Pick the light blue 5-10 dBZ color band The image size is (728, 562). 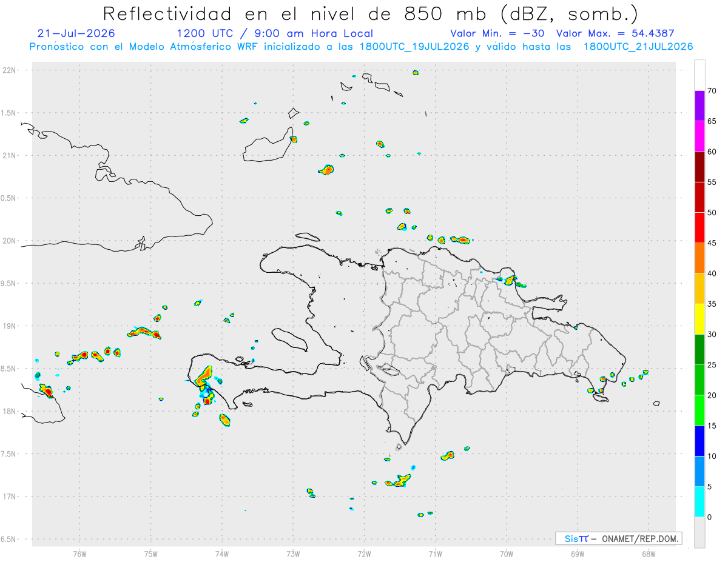click(699, 471)
